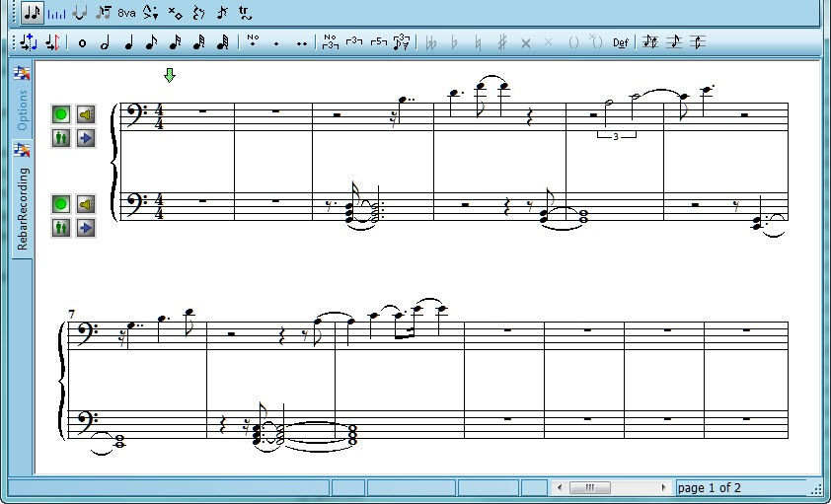Mute the upper staff with speaker button
This screenshot has height=504, width=831.
(86, 114)
